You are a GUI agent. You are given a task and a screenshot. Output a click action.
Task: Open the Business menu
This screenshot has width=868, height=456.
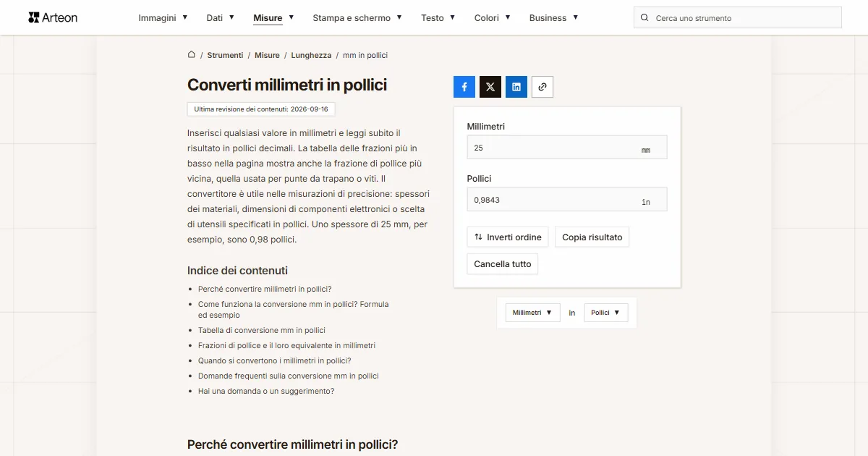click(553, 18)
